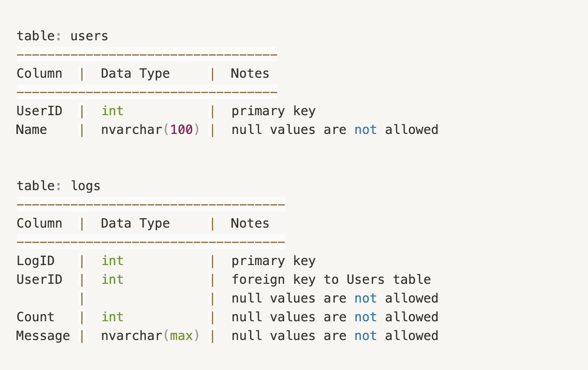The image size is (588, 370).
Task: Select the Name column entry
Action: [32, 130]
